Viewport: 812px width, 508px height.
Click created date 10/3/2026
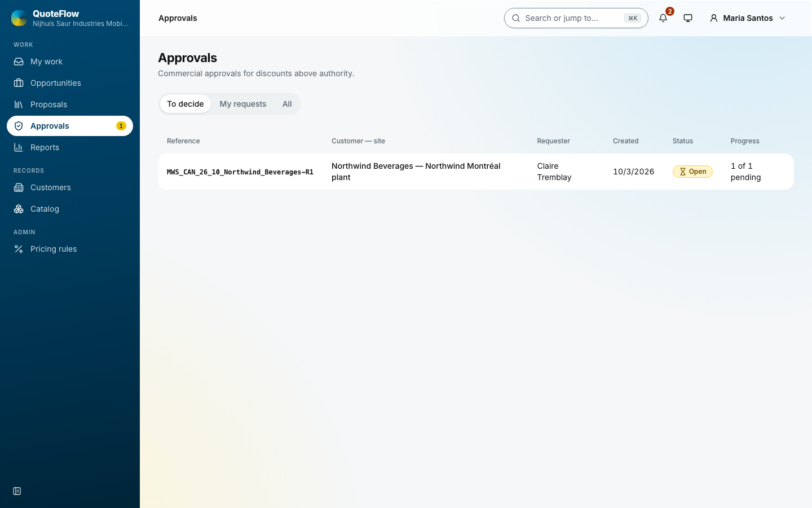click(634, 172)
